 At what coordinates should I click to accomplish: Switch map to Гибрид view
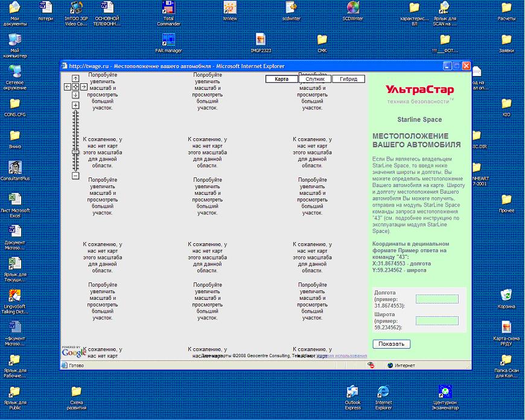pyautogui.click(x=349, y=79)
